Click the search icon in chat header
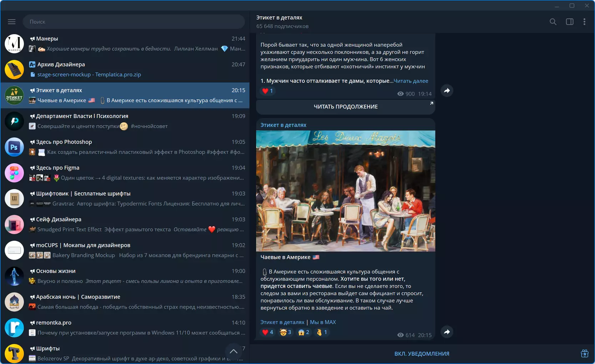This screenshot has height=364, width=595. point(553,22)
